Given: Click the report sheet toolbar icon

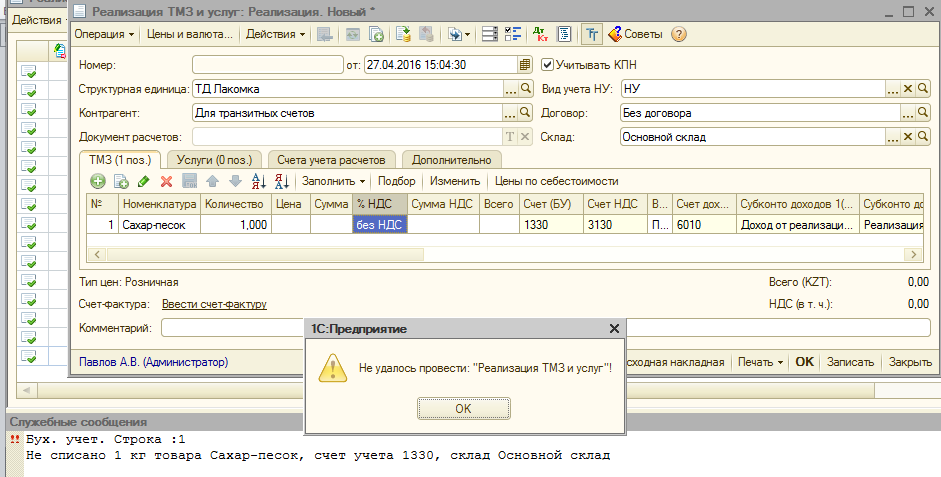Looking at the screenshot, I should (564, 34).
